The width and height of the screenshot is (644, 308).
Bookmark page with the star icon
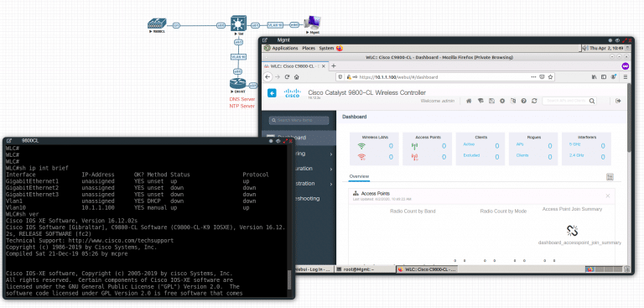coord(551,77)
